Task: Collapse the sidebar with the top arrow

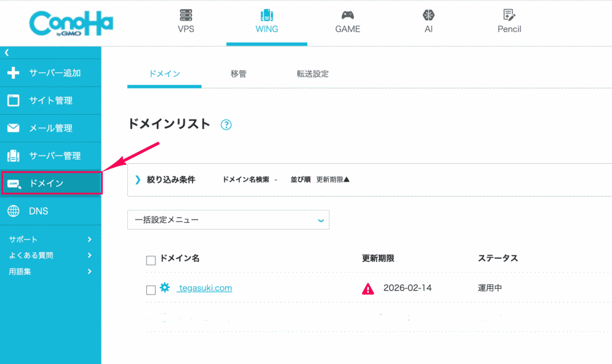Action: coord(7,53)
